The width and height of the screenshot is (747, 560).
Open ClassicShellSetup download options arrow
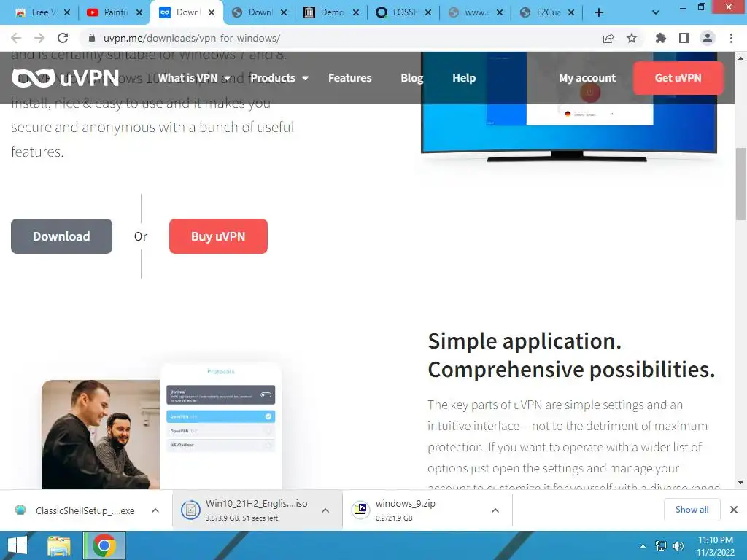(155, 510)
